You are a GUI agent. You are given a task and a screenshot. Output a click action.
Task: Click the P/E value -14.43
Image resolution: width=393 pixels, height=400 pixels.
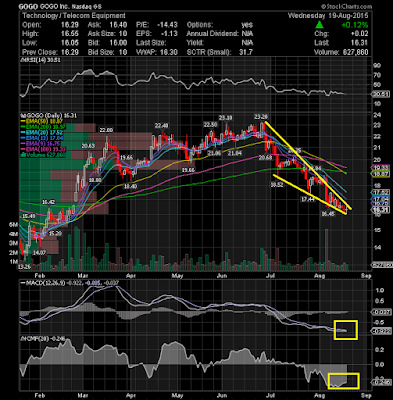tap(168, 25)
